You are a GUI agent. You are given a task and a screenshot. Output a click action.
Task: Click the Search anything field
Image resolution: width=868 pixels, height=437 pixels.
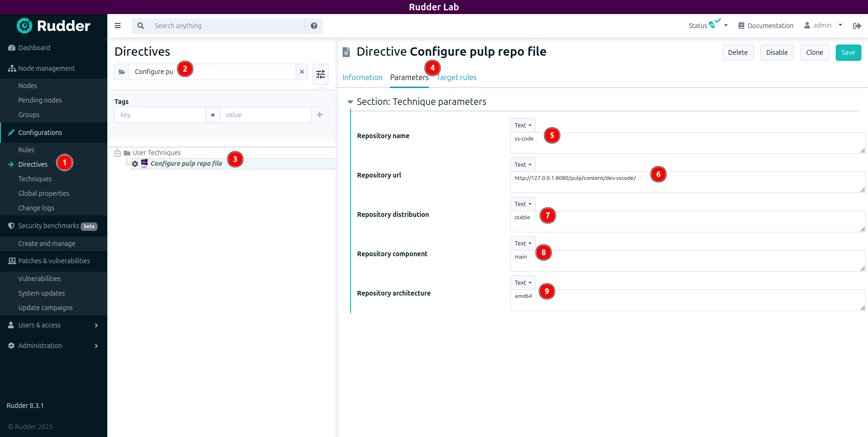click(227, 26)
